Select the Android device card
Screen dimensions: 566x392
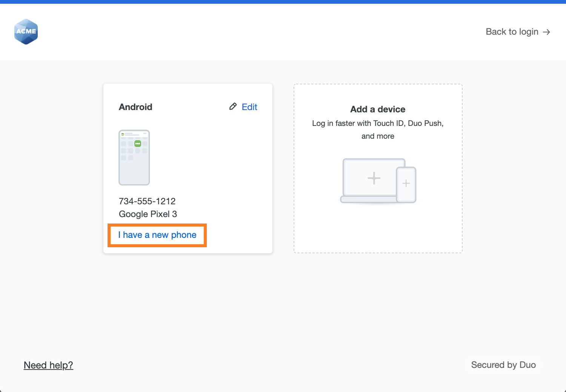click(x=188, y=168)
